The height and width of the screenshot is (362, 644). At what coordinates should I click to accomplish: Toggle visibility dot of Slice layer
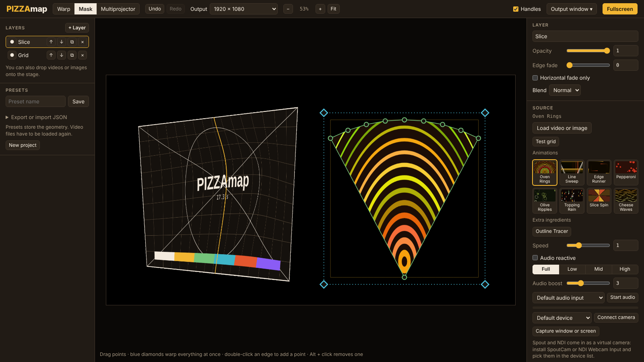click(x=12, y=42)
